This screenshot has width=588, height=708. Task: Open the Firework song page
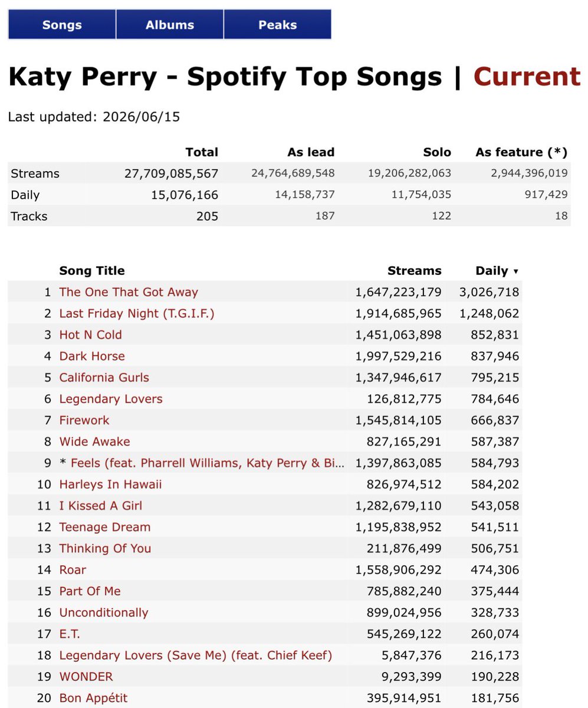point(84,420)
